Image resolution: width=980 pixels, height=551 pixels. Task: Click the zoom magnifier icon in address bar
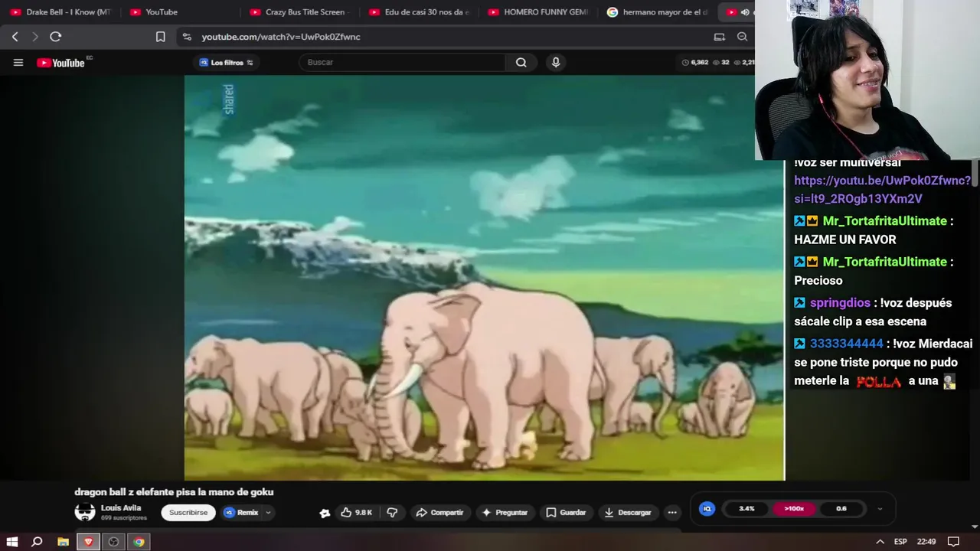point(742,37)
